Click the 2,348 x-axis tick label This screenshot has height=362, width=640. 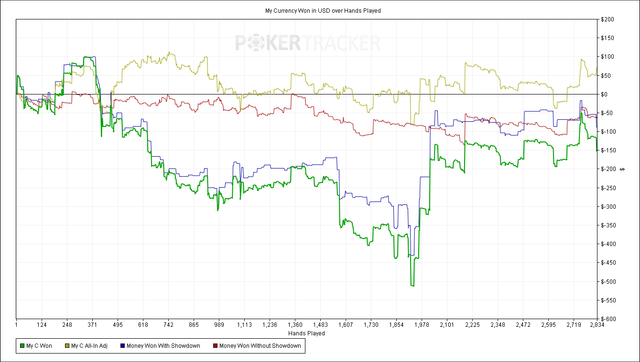click(498, 325)
